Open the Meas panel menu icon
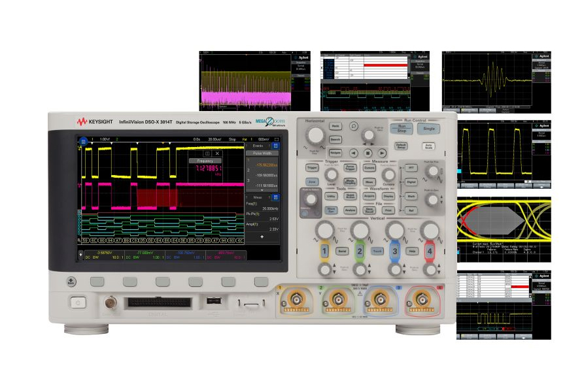 (x=275, y=196)
